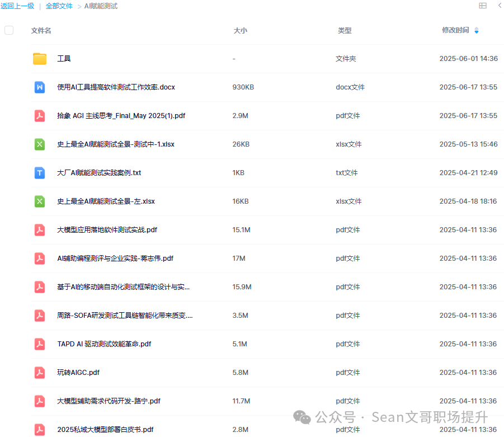This screenshot has width=504, height=437.
Task: Open 玩转AIGC.pdf file name
Action: [78, 373]
